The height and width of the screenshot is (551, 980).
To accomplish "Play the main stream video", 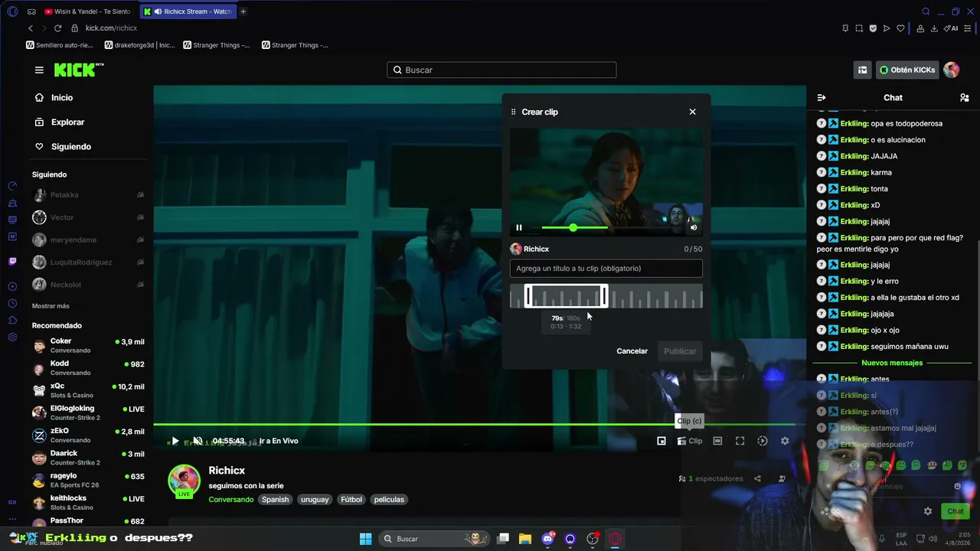I will (x=175, y=441).
